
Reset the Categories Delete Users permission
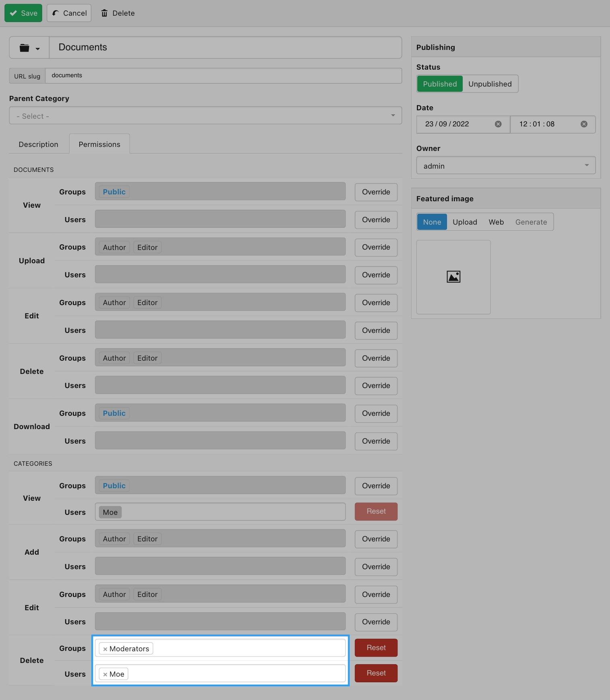coord(376,673)
